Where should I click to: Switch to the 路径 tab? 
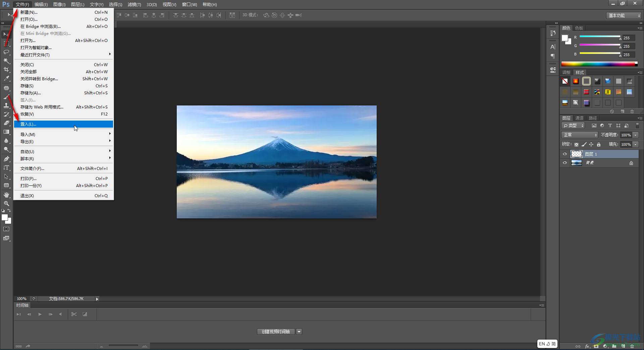[x=593, y=118]
